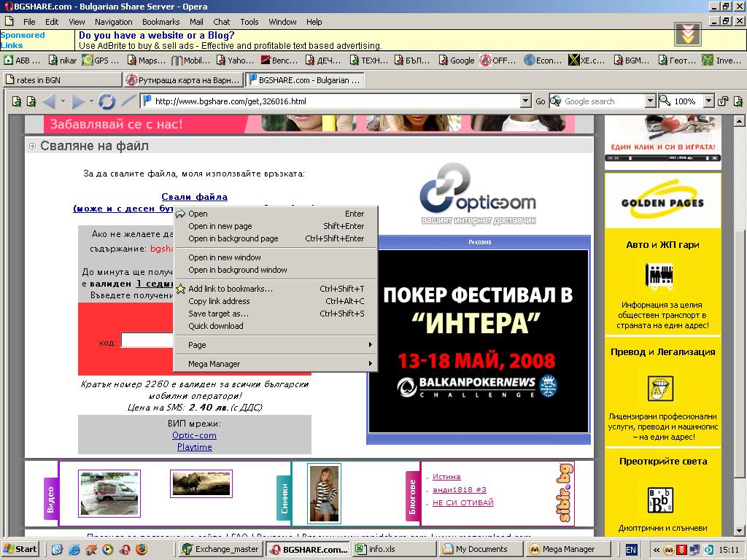Click the magnifier zoom icon

pyautogui.click(x=665, y=101)
